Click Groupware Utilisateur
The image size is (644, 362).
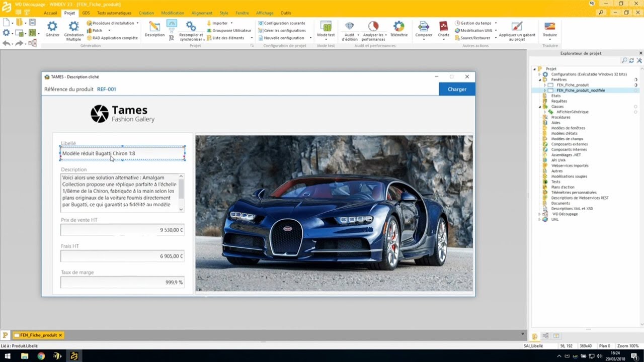228,31
